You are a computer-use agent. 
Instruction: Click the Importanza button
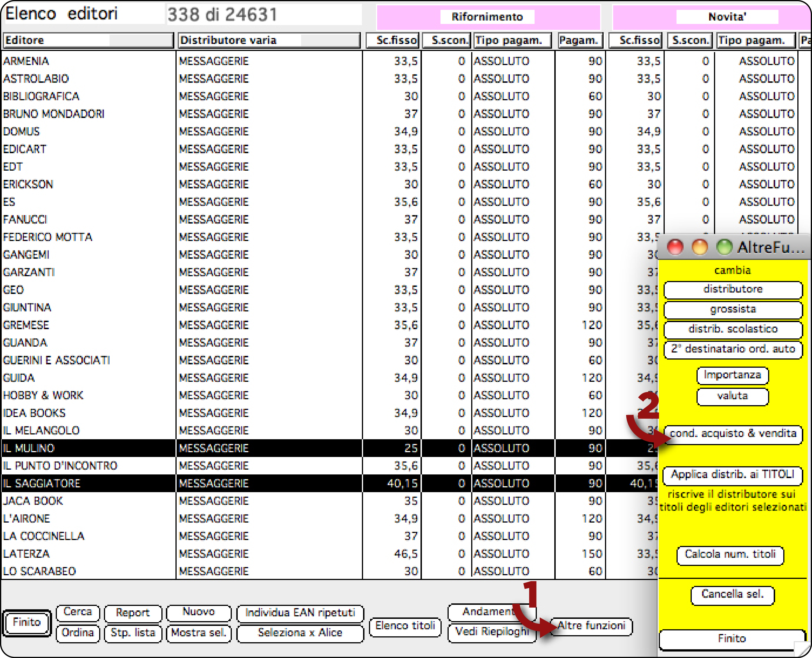click(x=732, y=375)
